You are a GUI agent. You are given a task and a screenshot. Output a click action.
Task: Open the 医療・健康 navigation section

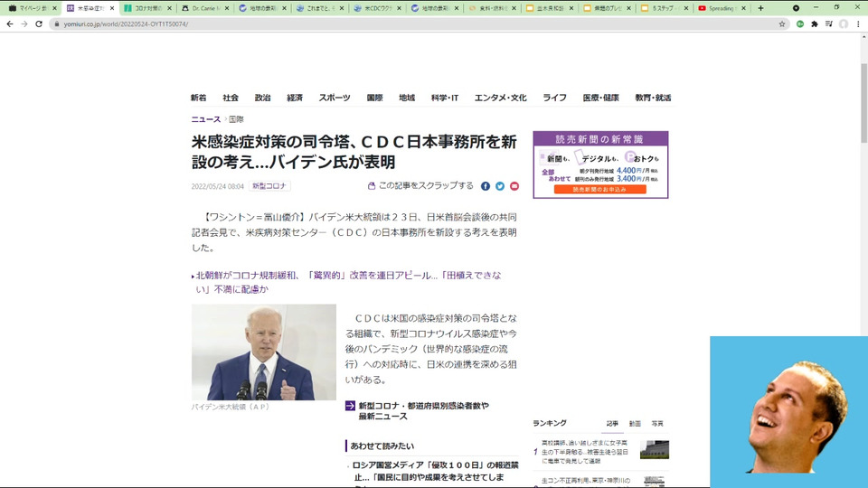tap(600, 98)
